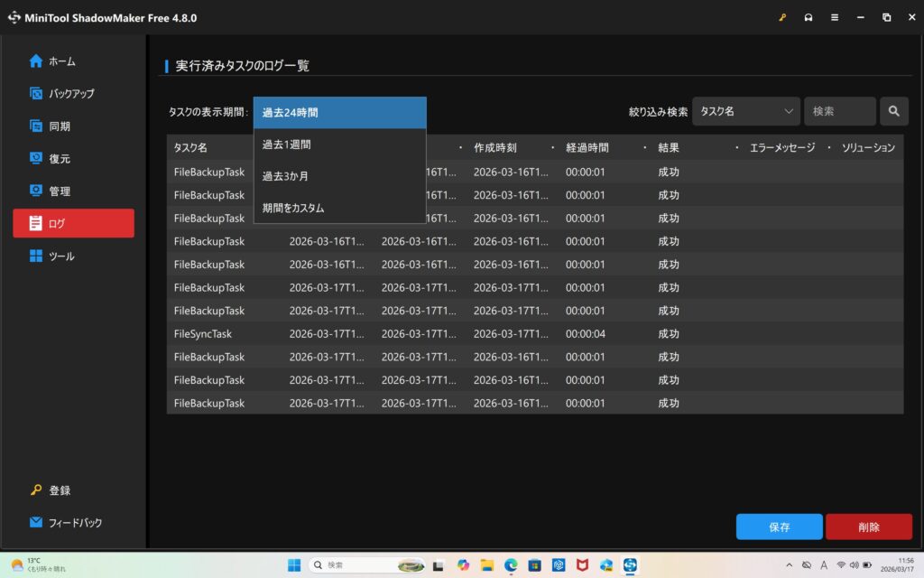Open the Windows Start menu
Viewport: 924px width, 578px height.
(x=294, y=565)
